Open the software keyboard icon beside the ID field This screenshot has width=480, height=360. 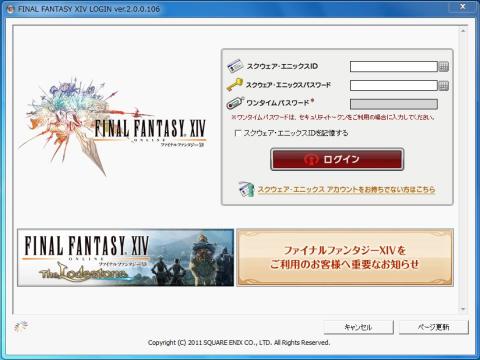(443, 67)
